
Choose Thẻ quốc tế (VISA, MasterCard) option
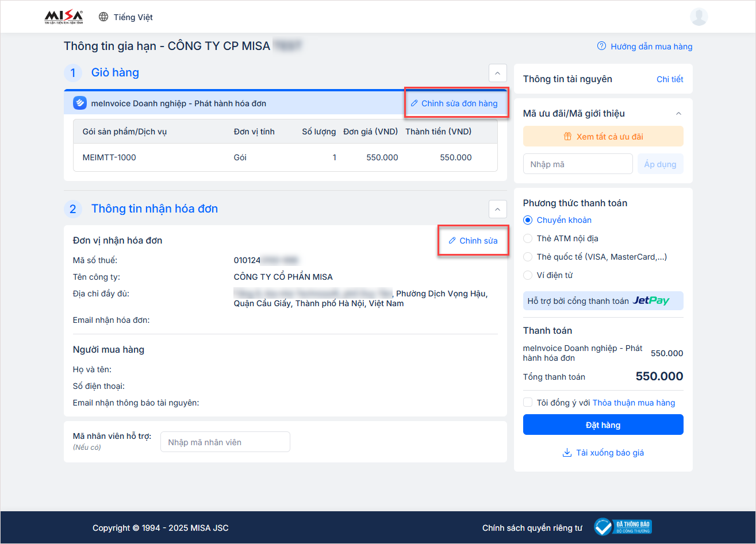[x=528, y=257]
